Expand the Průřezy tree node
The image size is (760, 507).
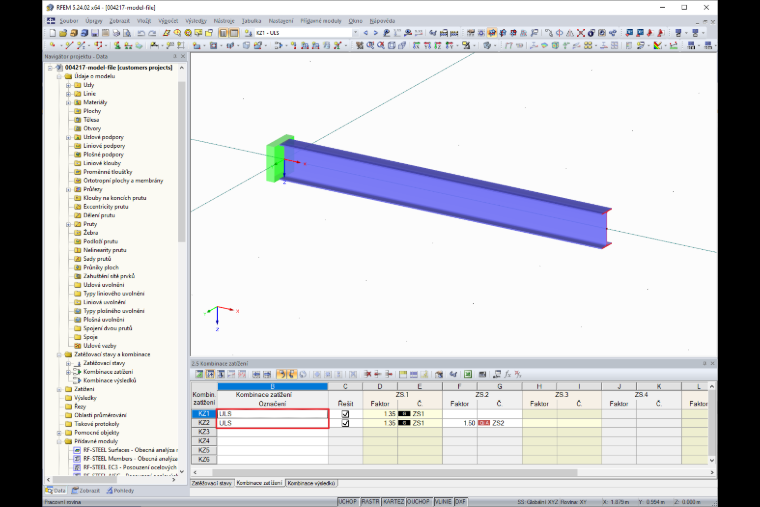[68, 190]
